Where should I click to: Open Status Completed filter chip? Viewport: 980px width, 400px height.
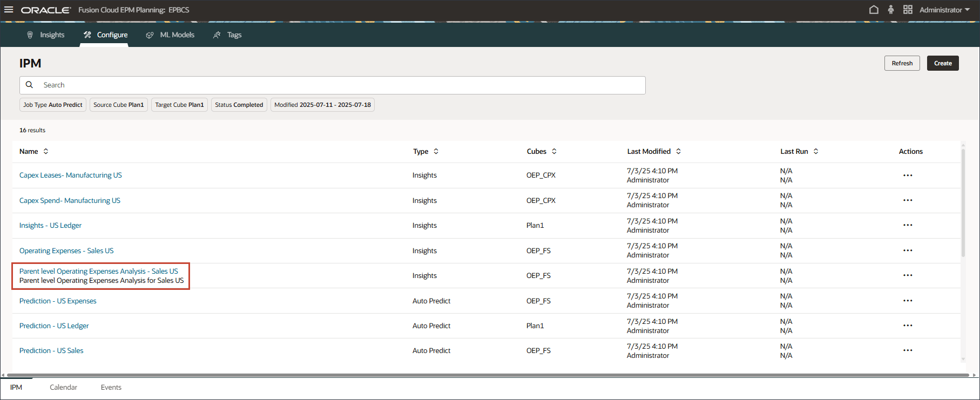(239, 105)
